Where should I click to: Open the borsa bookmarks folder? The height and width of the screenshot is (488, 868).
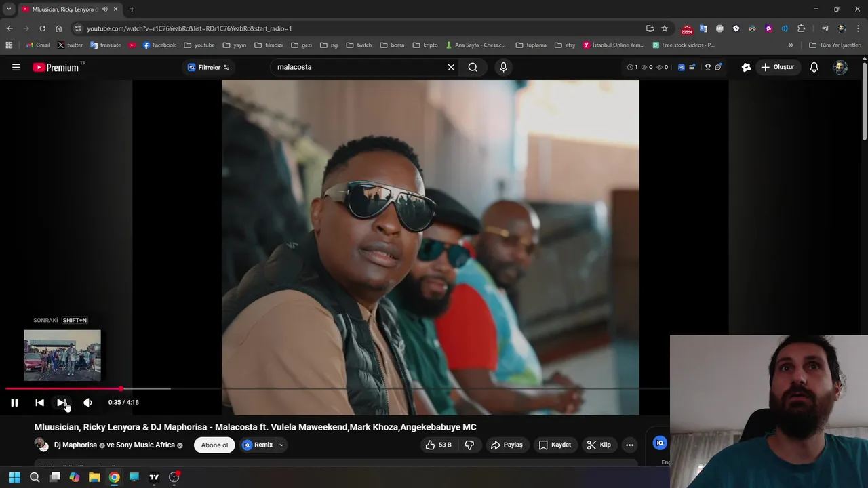coord(392,45)
